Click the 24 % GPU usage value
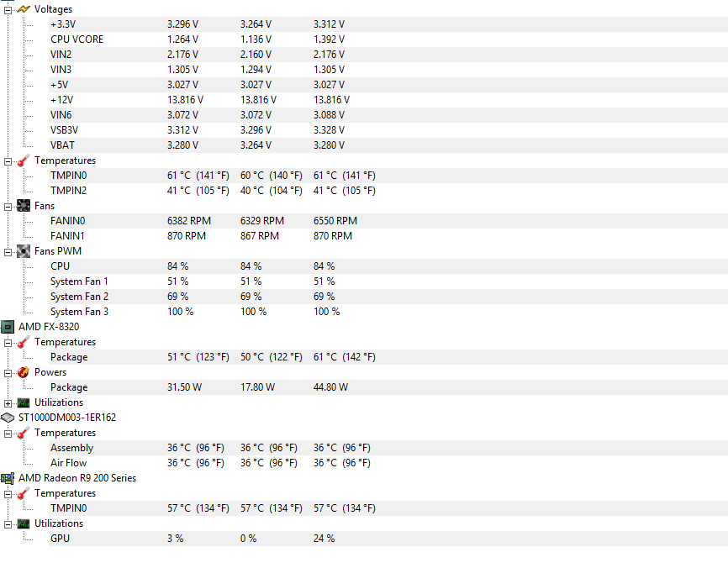This screenshot has height=568, width=728. (326, 538)
